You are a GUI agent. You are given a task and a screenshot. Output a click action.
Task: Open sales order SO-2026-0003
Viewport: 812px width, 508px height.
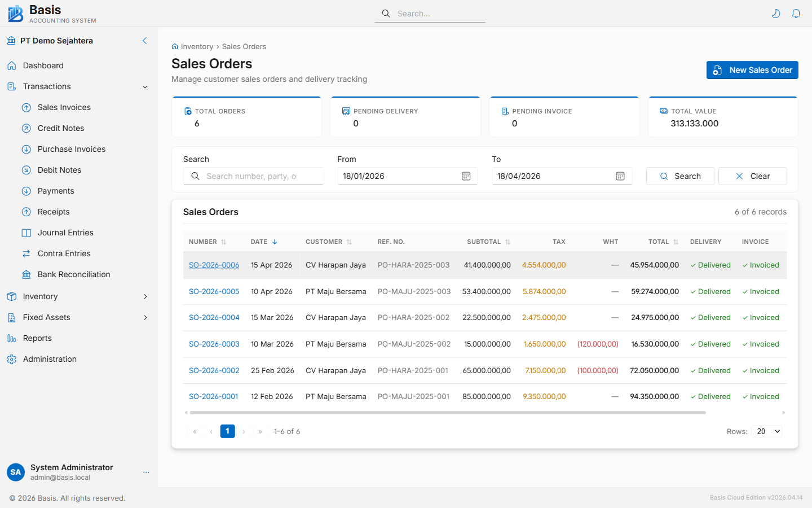coord(214,344)
